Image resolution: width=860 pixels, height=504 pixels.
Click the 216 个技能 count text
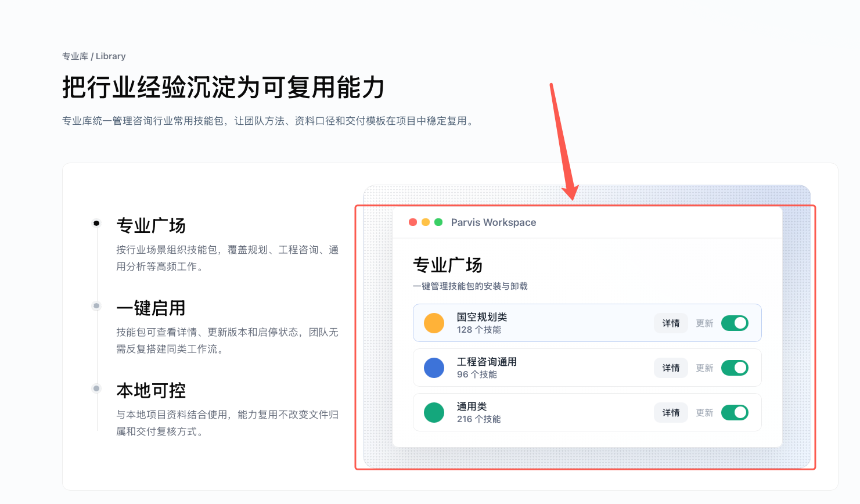479,419
